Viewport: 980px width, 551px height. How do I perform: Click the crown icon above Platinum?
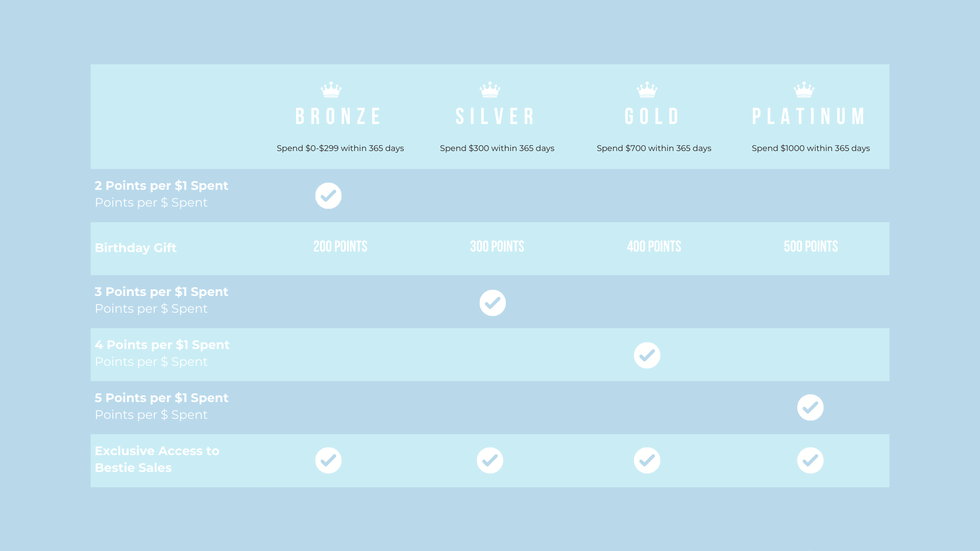(804, 90)
